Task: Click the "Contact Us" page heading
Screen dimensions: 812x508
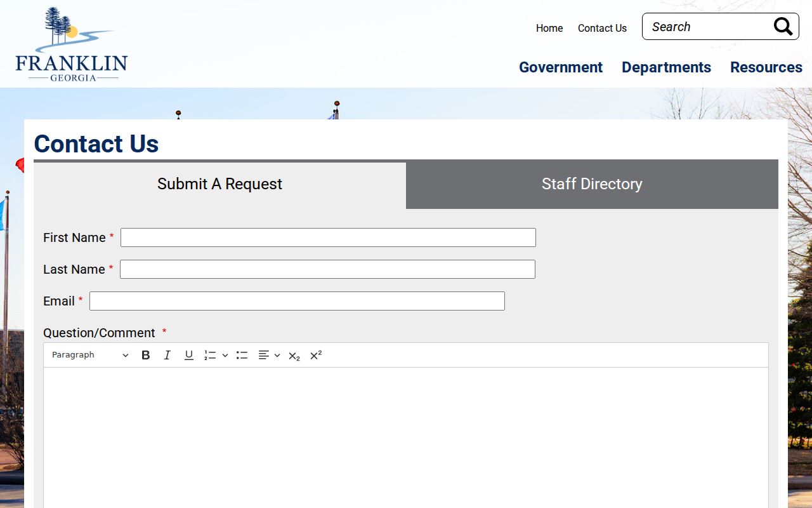Action: (96, 144)
